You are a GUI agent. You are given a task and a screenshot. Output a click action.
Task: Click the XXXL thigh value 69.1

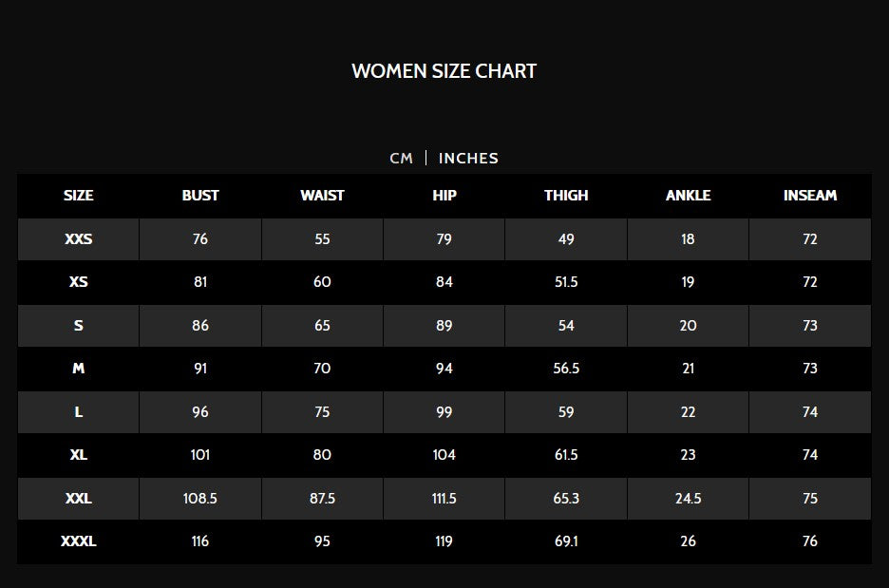coord(566,541)
